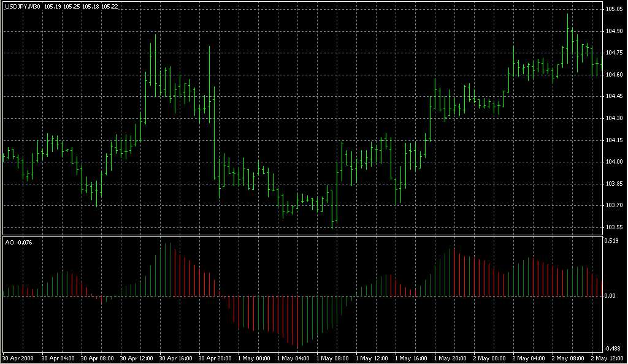Click the 30 Apr 20:00 time label
This screenshot has width=628, height=364.
215,358
